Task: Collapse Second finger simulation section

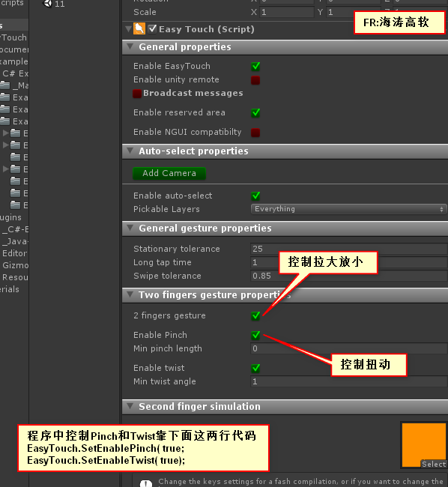Action: pos(130,406)
